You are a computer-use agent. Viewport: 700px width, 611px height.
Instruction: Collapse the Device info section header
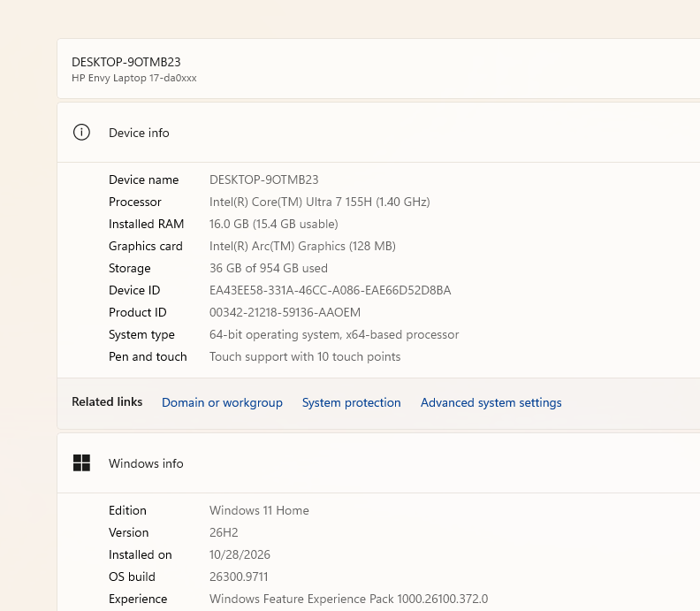click(378, 133)
